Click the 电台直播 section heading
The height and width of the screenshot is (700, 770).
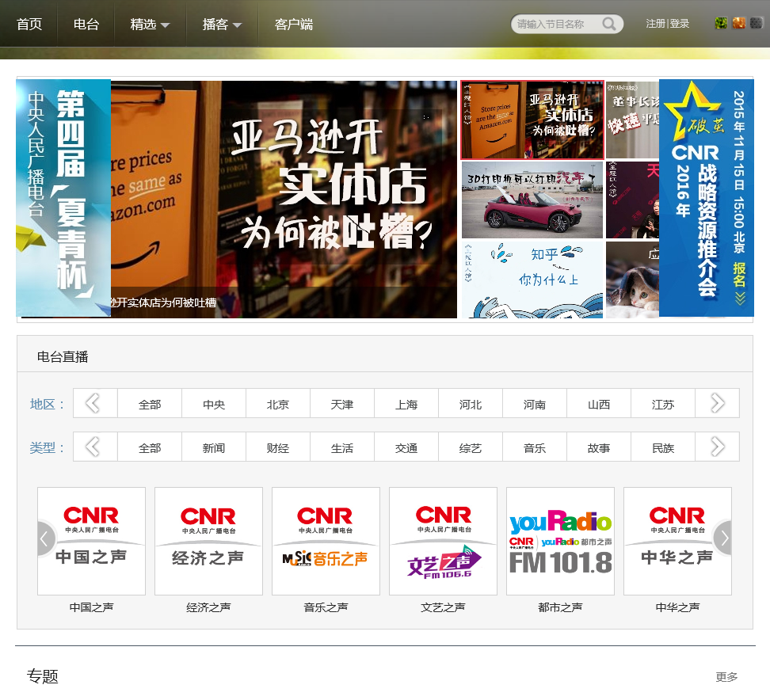pos(63,357)
